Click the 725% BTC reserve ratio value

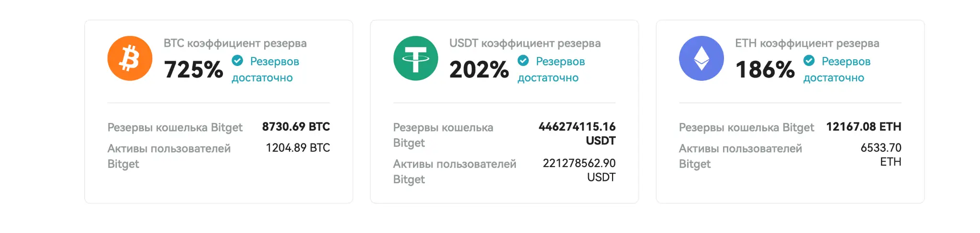[x=193, y=70]
